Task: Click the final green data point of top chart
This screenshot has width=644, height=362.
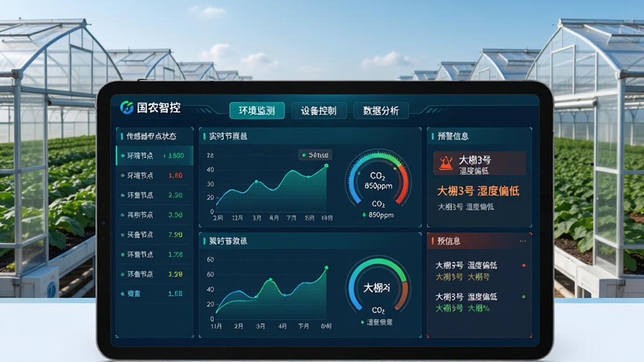Action: (326, 166)
